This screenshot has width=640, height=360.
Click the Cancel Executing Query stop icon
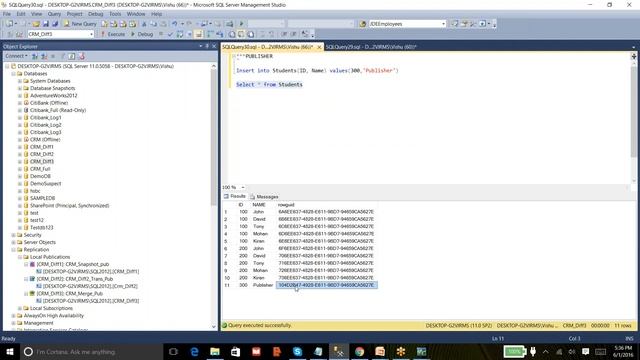[161, 34]
